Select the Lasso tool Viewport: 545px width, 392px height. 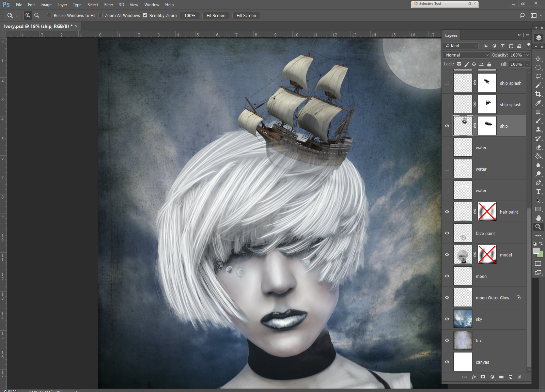coord(538,76)
